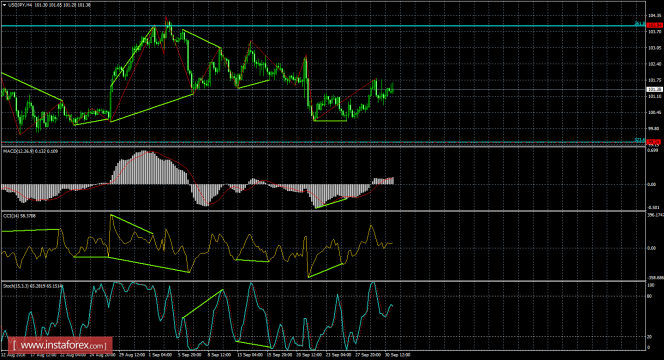
Task: Click the divider between price chart and MACD
Action: pyautogui.click(x=322, y=147)
